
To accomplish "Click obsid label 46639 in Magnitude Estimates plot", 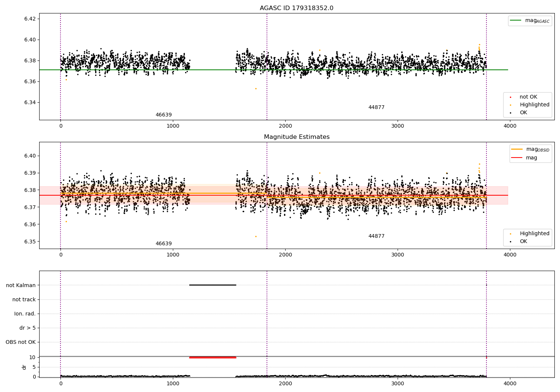I will pyautogui.click(x=164, y=244).
